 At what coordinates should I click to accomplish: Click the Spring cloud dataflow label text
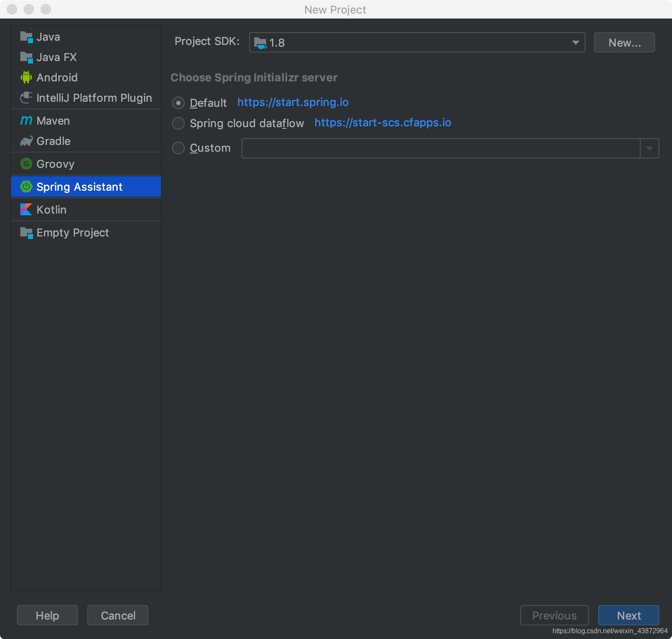pos(247,123)
